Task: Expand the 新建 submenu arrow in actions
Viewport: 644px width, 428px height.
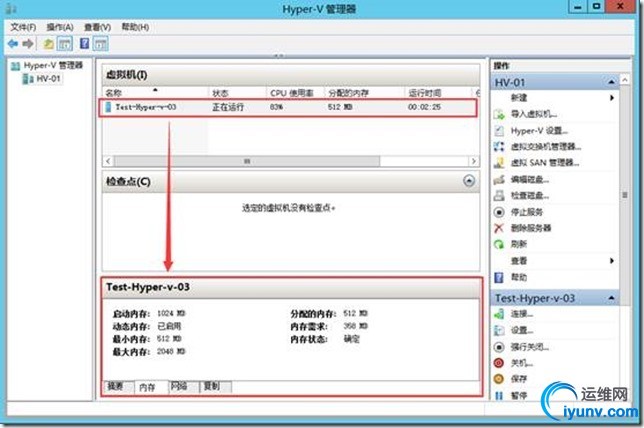Action: 612,98
